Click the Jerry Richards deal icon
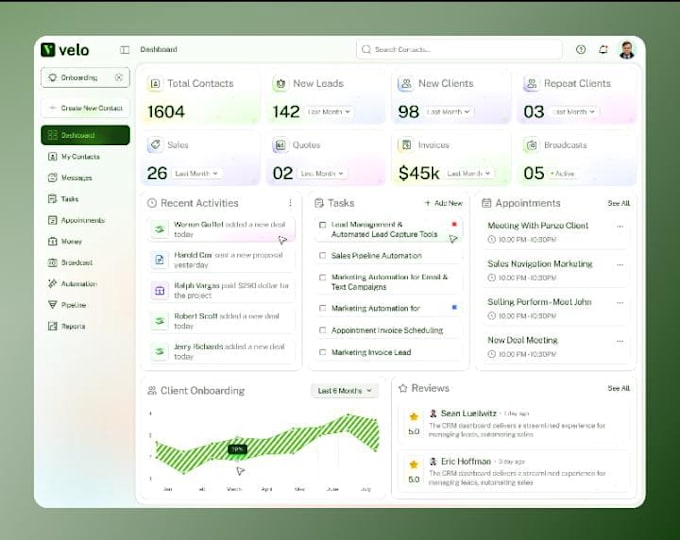 160,351
